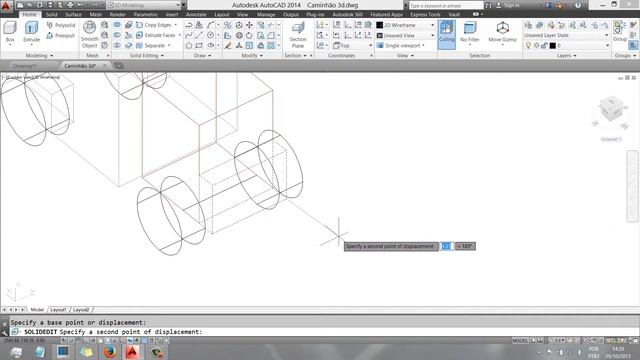Click the black layer color swatch
640x360 pixels.
[x=553, y=46]
